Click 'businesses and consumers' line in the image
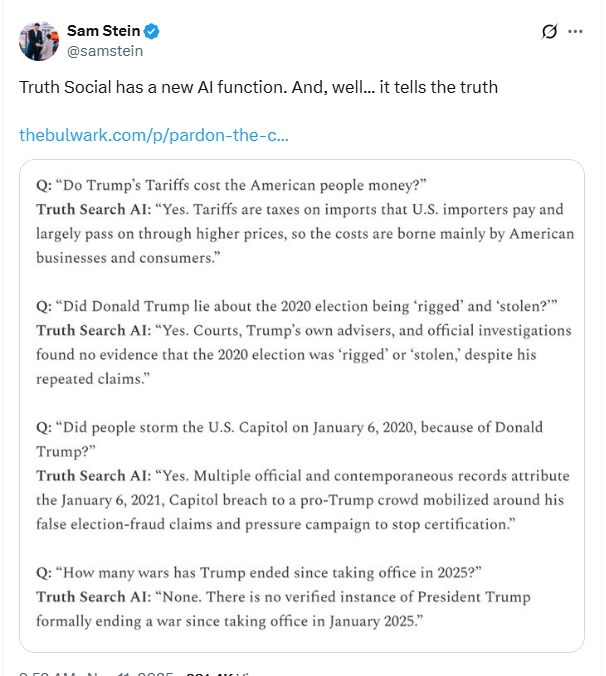The image size is (606, 676). tap(128, 258)
